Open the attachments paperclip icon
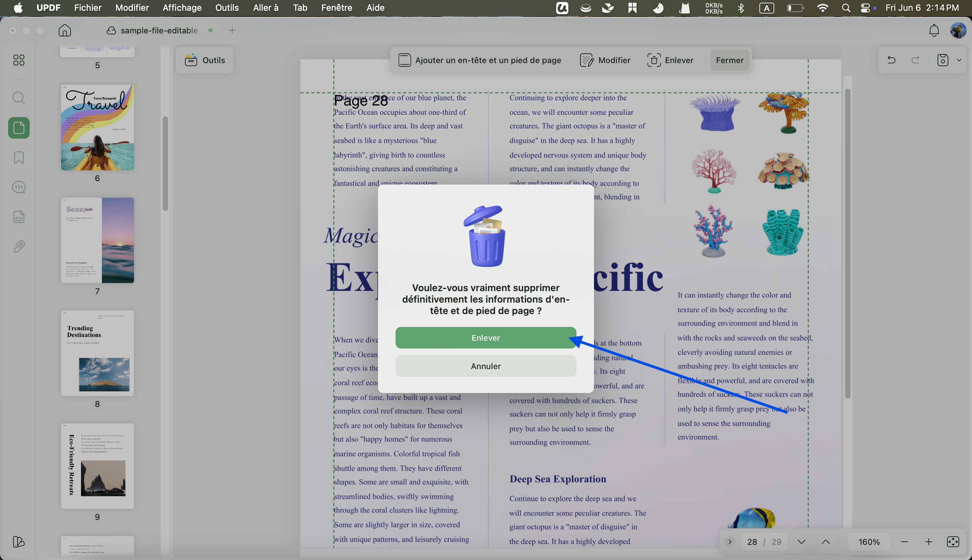Viewport: 972px width, 560px height. coord(19,247)
